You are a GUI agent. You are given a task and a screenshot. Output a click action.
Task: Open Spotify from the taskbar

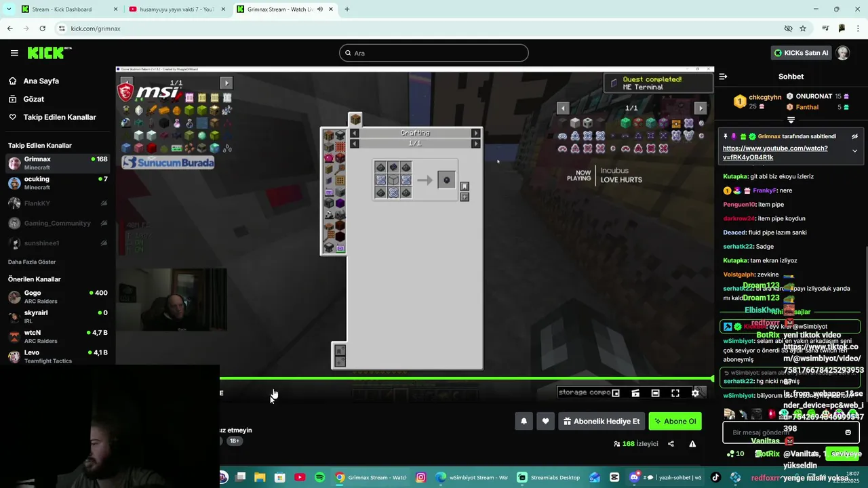click(320, 477)
